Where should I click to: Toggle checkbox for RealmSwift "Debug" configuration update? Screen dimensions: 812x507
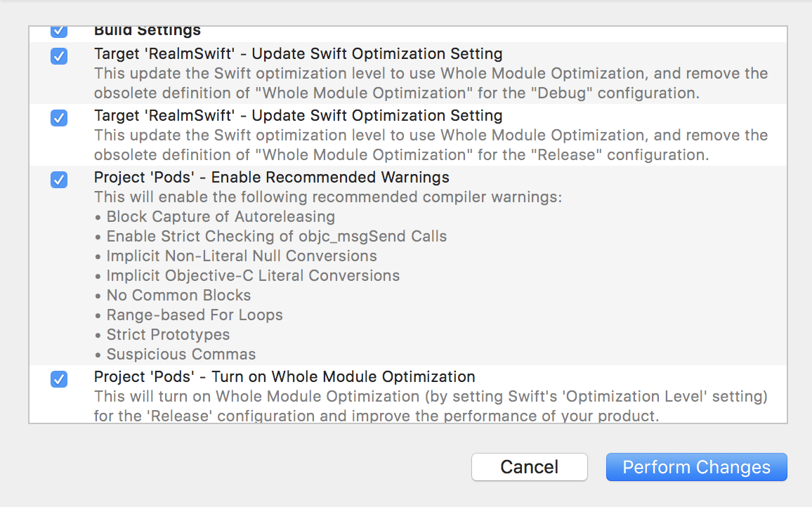click(x=59, y=56)
